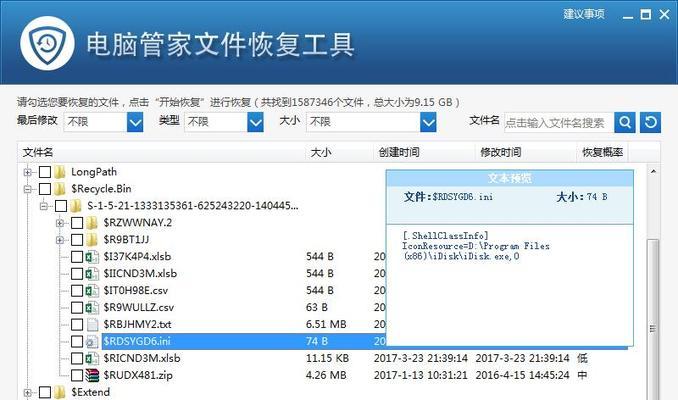This screenshot has height=400, width=678.
Task: Select the $RUDX481.zip file name
Action: click(x=138, y=375)
